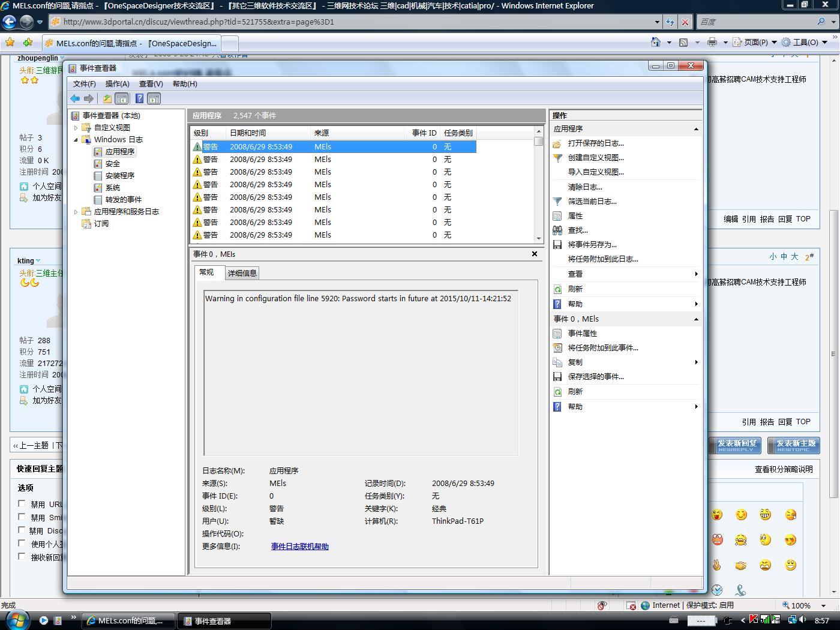This screenshot has height=630, width=840.
Task: Click the IE Refresh button beside the address bar
Action: pos(670,22)
